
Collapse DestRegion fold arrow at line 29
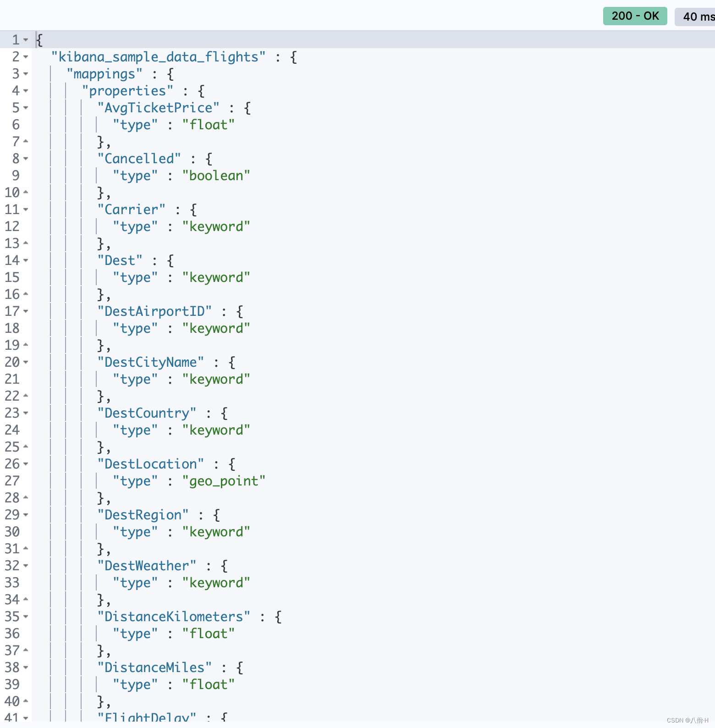(x=26, y=515)
